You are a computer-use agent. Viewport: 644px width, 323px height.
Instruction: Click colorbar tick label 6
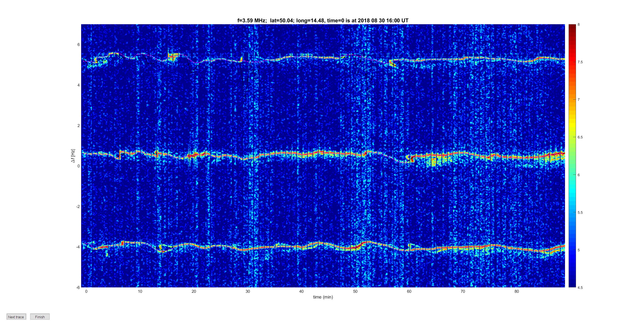579,175
